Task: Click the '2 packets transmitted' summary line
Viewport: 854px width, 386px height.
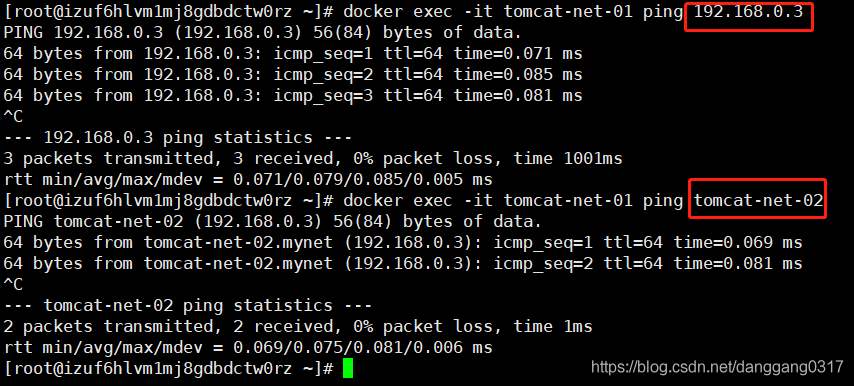Action: click(x=297, y=327)
